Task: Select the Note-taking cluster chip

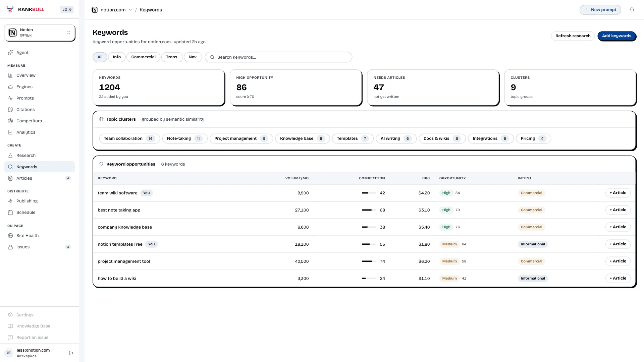Action: point(185,138)
